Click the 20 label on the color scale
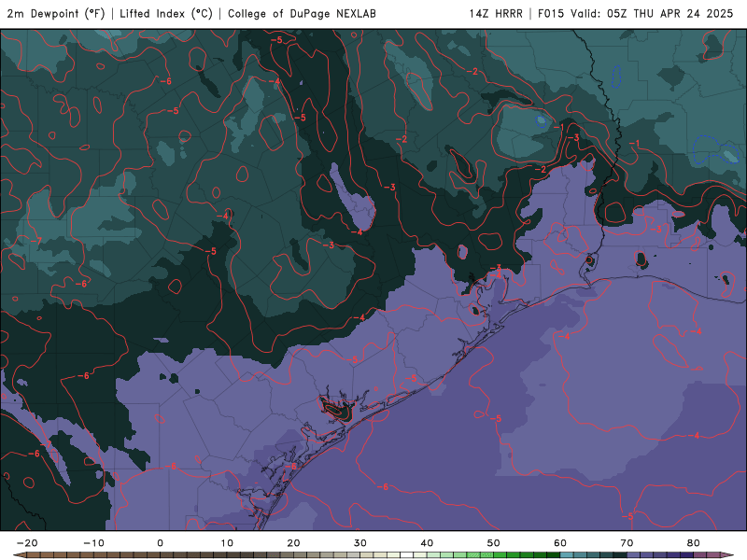 293,543
